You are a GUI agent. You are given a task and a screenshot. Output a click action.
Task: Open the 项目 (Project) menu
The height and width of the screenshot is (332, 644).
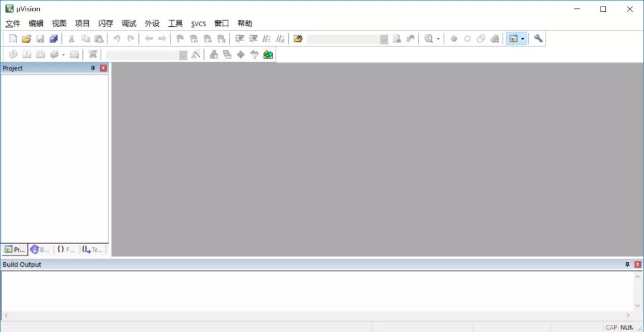coord(82,23)
